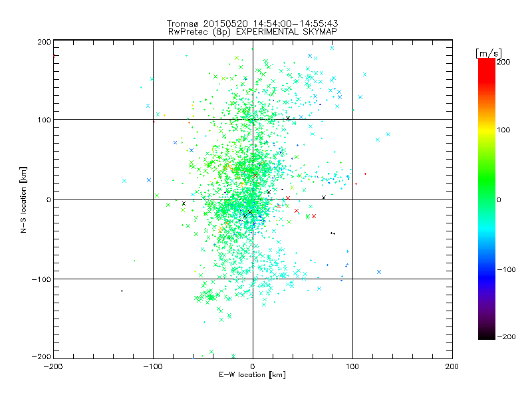Click the title line 'Tromsø 20150520 14:54:00-14:55:43'
Screen dimensions: 532x399
click(x=252, y=23)
